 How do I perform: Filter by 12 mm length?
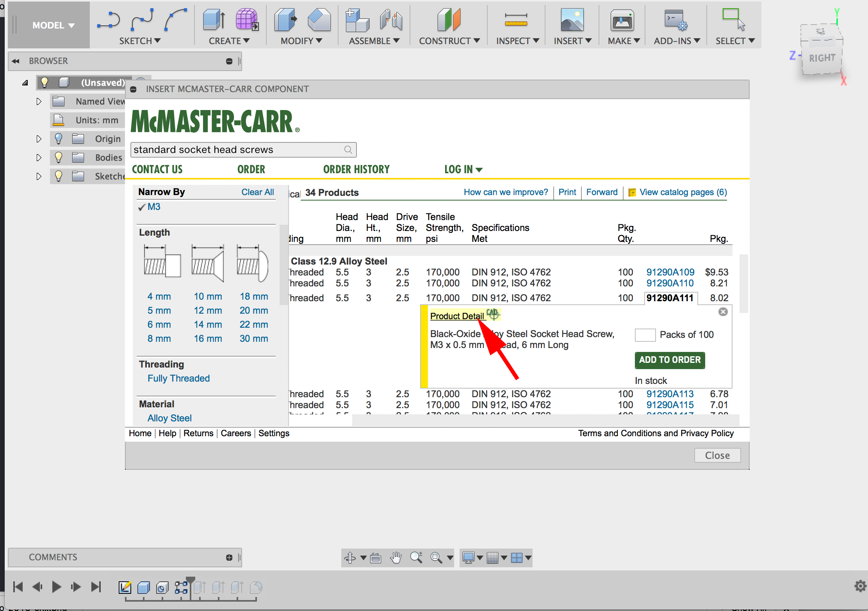point(208,311)
